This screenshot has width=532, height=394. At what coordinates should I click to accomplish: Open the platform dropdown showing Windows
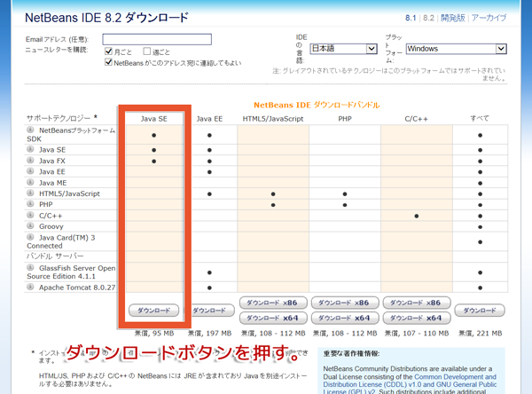(457, 49)
